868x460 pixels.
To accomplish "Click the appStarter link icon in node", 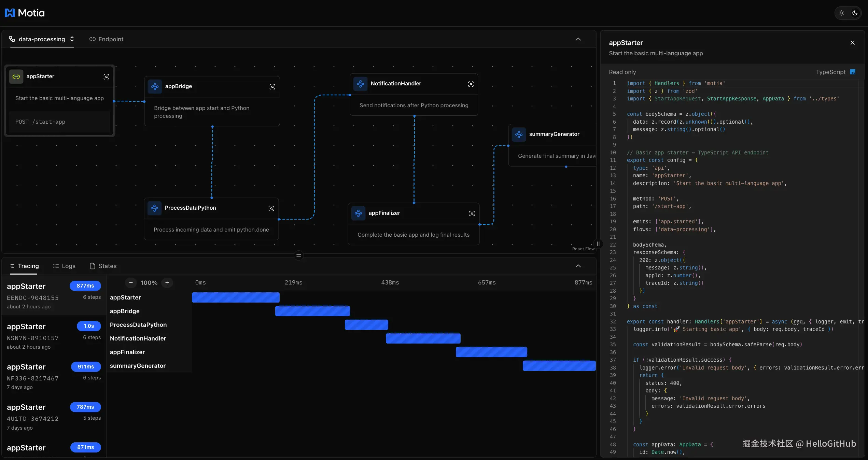I will 16,77.
